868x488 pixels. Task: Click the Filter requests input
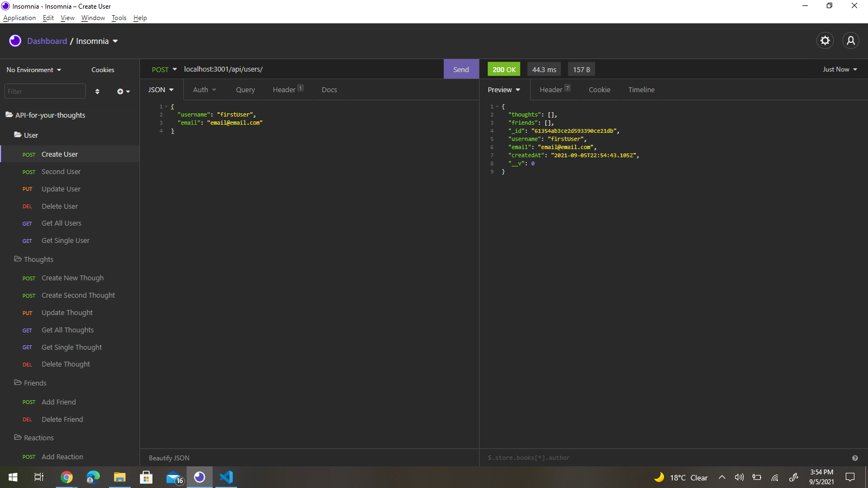coord(45,91)
